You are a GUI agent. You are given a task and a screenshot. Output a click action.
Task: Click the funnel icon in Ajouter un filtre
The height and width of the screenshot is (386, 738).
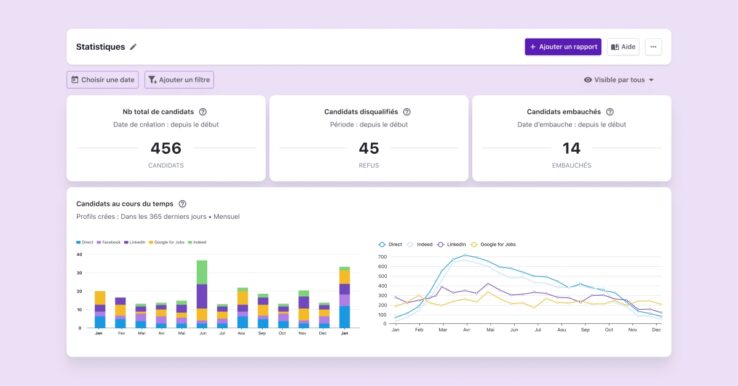pyautogui.click(x=152, y=80)
